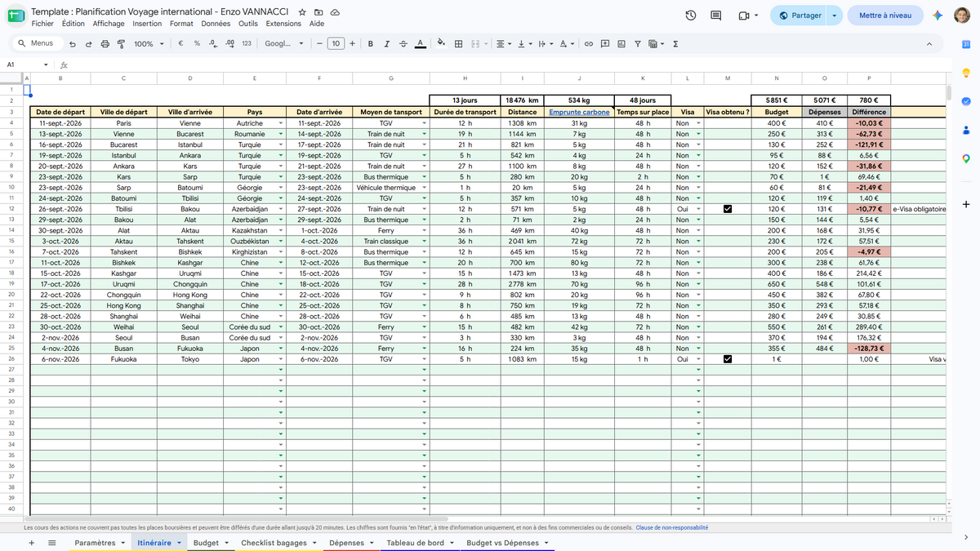Apply italic formatting to the selection
This screenshot has width=980, height=551.
[387, 44]
